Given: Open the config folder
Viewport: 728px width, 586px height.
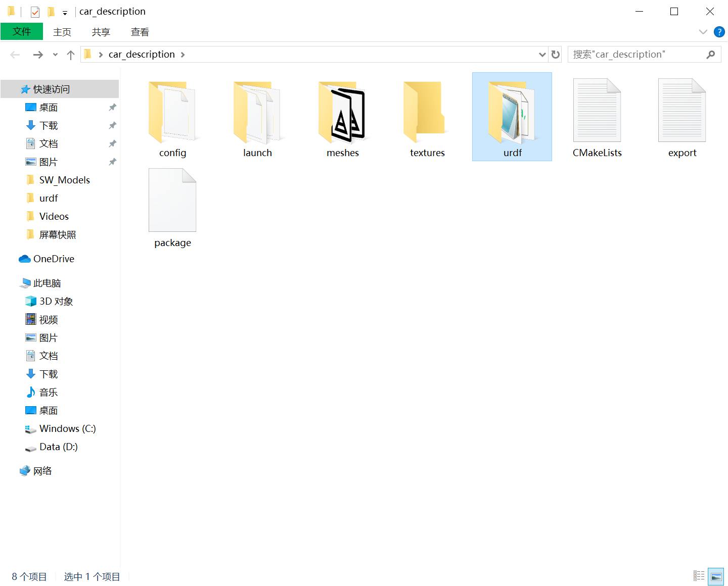Looking at the screenshot, I should (172, 117).
